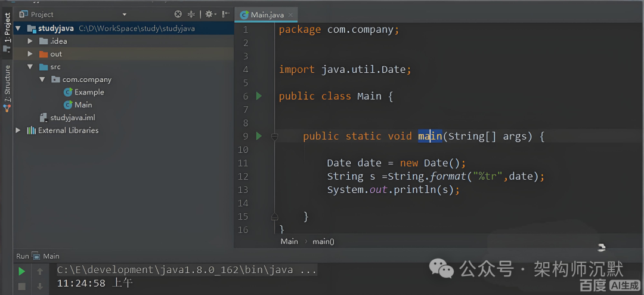Screen dimensions: 644x295
Task: Click the Hide panel icon in Project toolbar
Action: tap(225, 14)
